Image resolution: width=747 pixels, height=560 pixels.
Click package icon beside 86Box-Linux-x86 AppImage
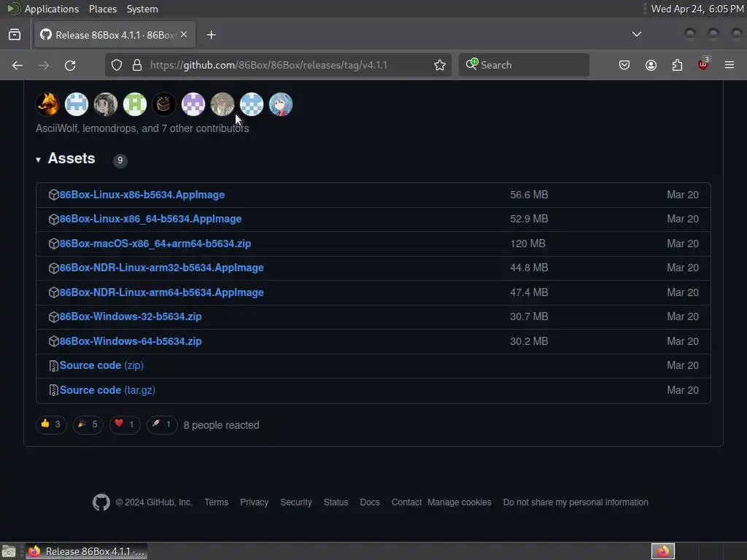[53, 195]
